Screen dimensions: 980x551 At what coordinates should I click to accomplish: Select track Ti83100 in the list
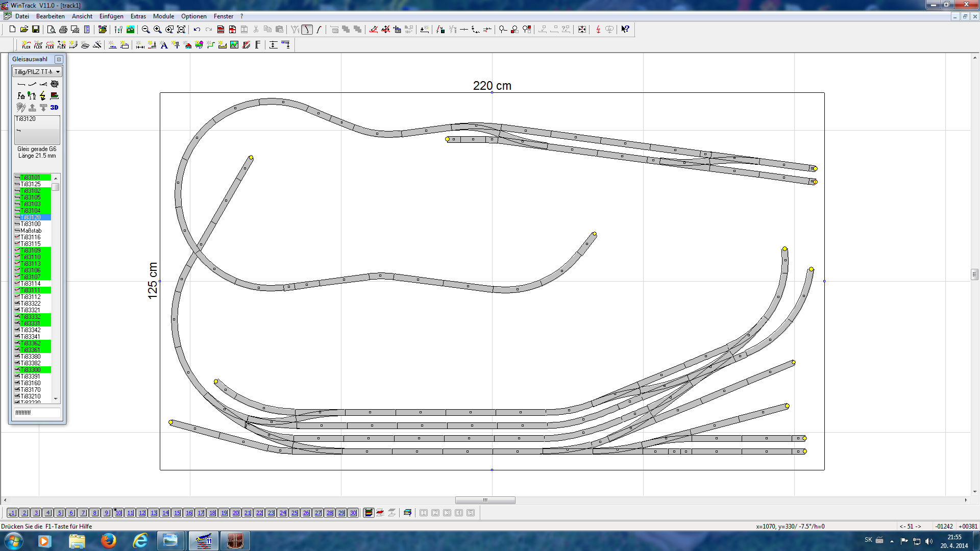tap(31, 224)
